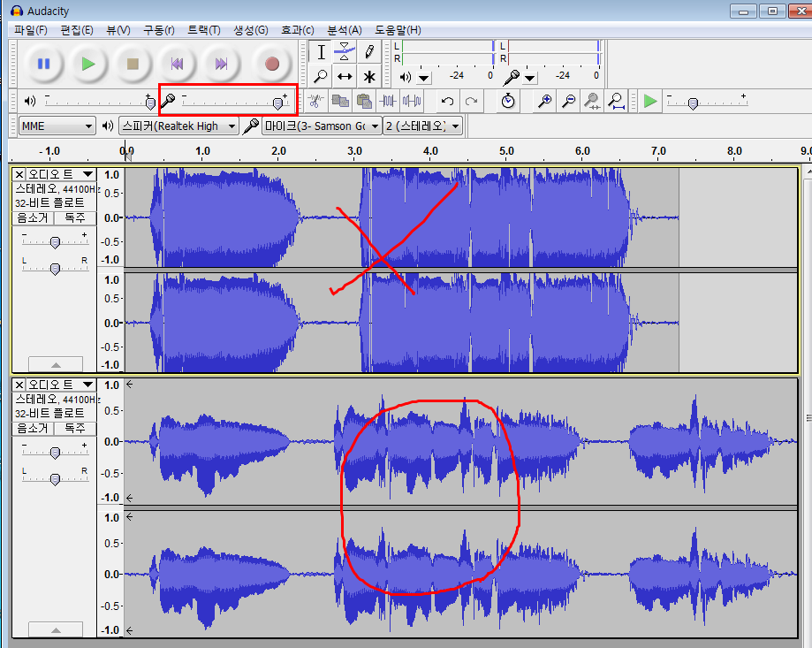Click the Fit Project zoom icon
Viewport: 812px width, 648px height.
tap(616, 101)
